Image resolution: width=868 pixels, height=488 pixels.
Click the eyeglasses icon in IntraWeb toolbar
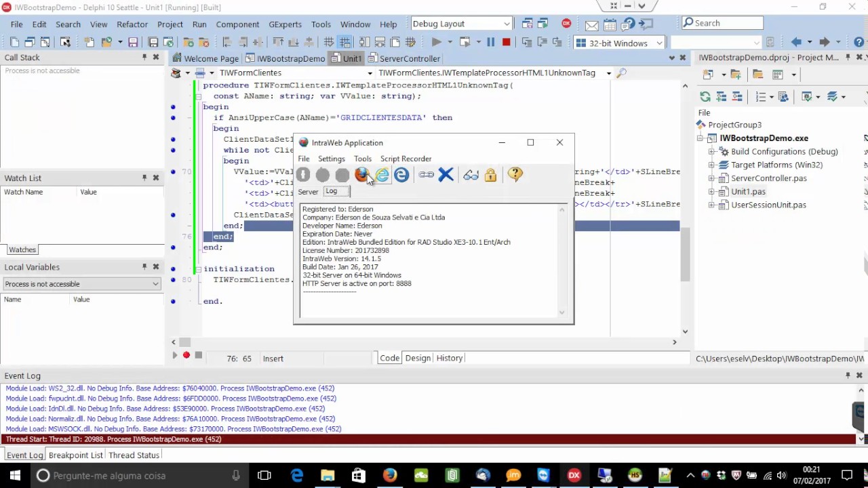[471, 175]
